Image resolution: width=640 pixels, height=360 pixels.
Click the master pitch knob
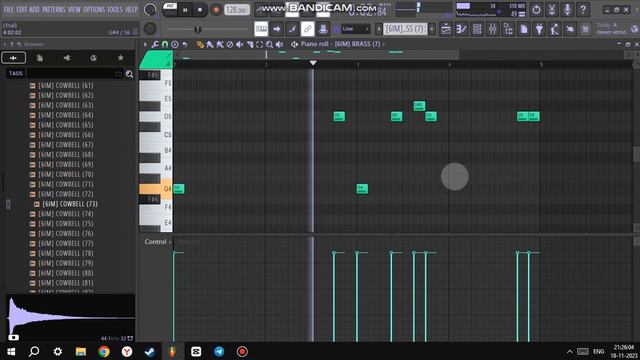pos(150,29)
